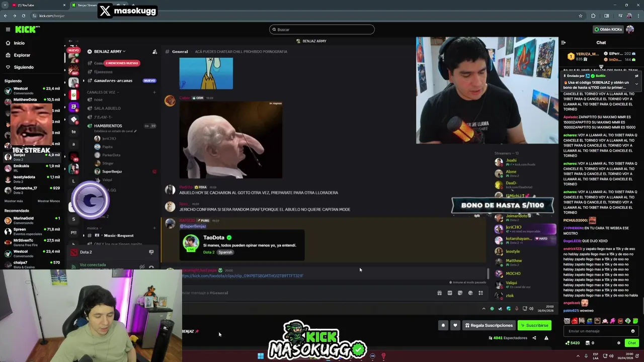Screen dimensions: 644x362
Task: Click the green Chat send button
Action: 632,343
